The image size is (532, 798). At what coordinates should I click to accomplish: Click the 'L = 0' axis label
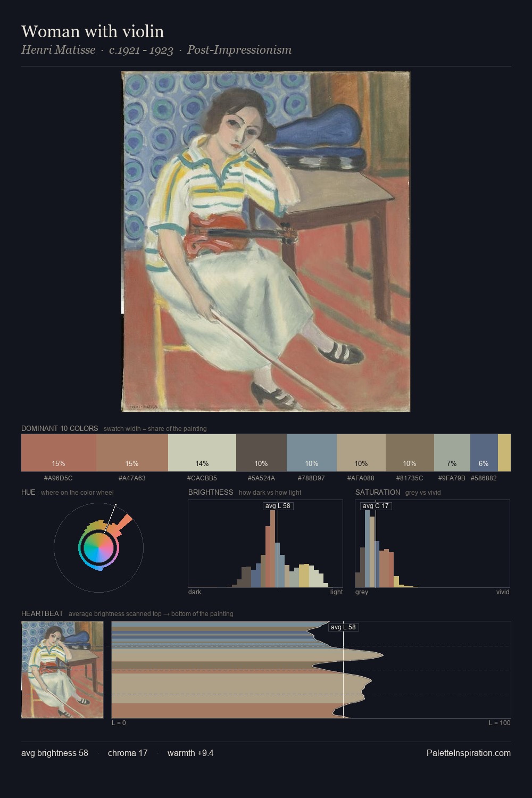[x=119, y=723]
